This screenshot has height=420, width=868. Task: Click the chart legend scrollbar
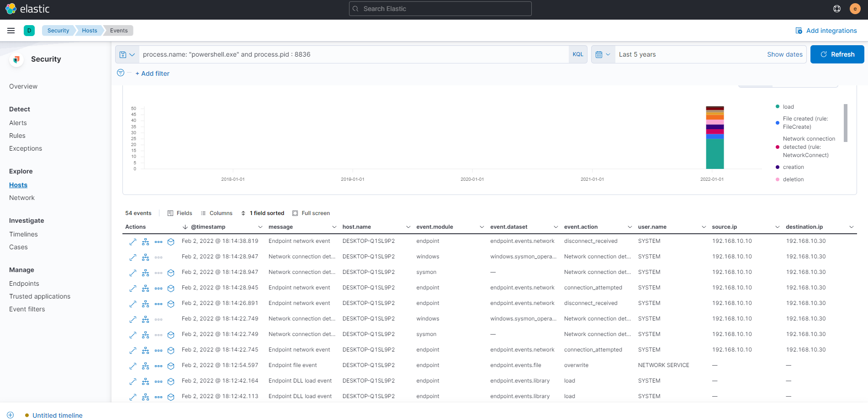(845, 123)
